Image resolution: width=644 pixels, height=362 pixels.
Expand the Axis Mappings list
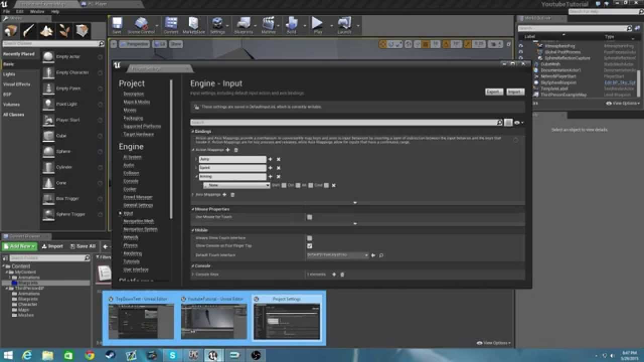(193, 195)
